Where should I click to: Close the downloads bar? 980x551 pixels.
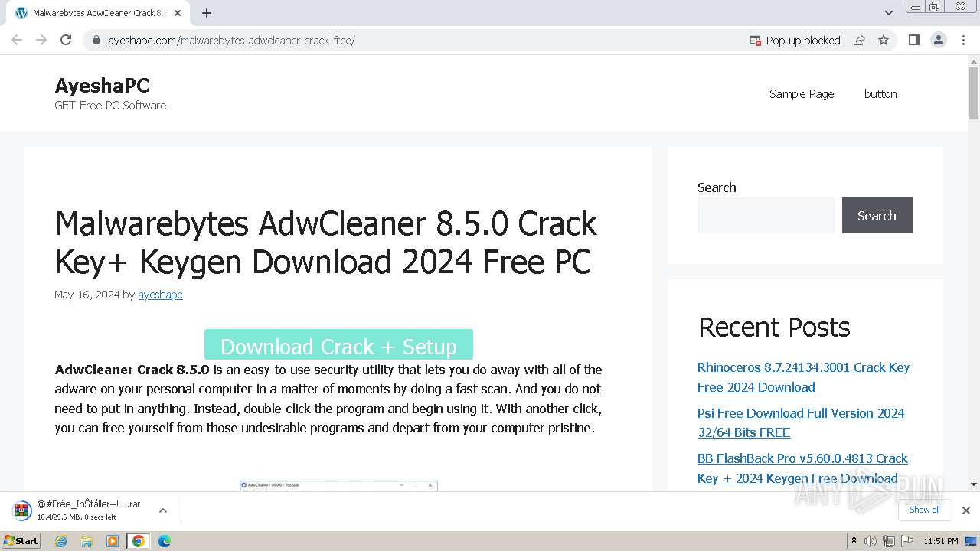pos(965,510)
